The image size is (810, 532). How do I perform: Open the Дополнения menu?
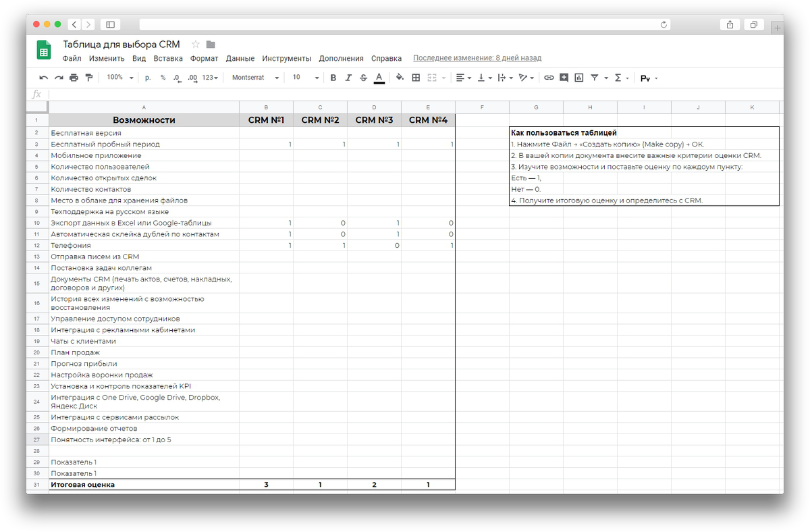(x=341, y=59)
